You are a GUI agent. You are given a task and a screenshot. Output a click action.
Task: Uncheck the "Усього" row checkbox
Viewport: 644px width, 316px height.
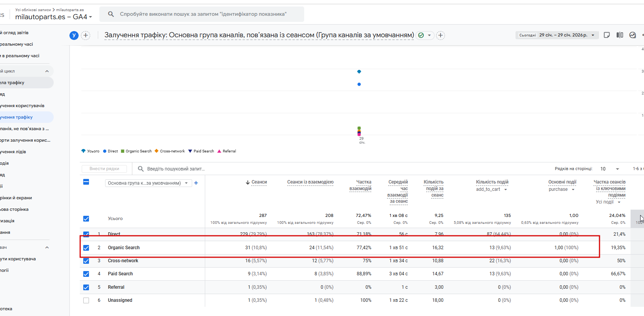tap(86, 219)
